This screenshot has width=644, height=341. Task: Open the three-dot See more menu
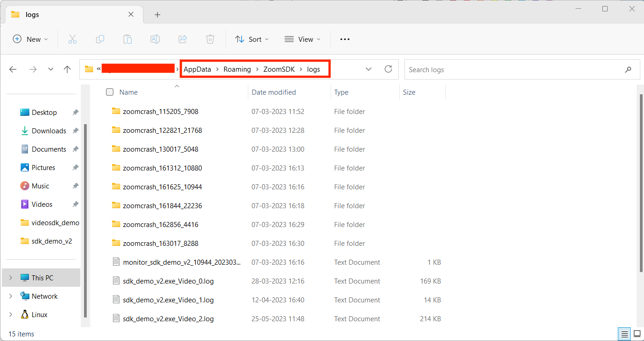tap(345, 40)
